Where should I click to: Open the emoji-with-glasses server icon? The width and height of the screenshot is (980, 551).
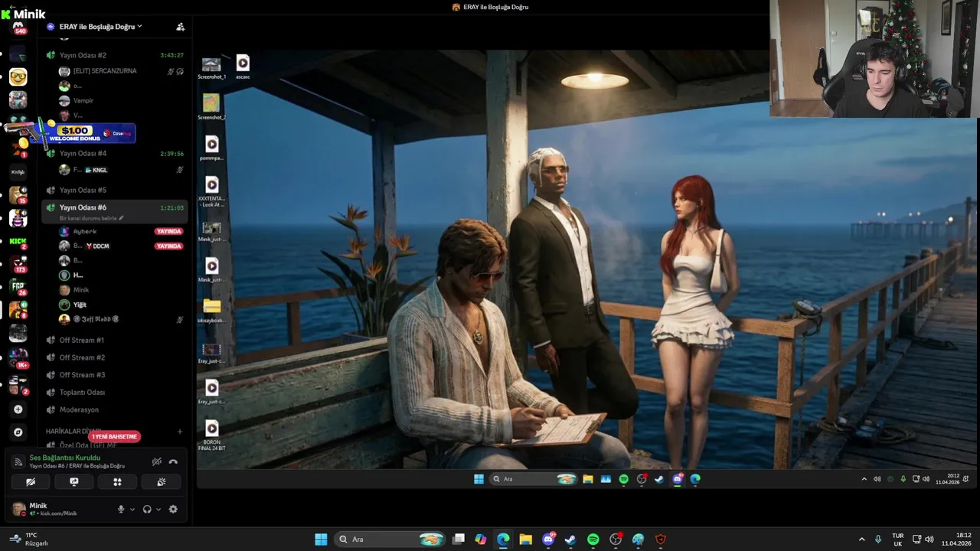(x=18, y=77)
